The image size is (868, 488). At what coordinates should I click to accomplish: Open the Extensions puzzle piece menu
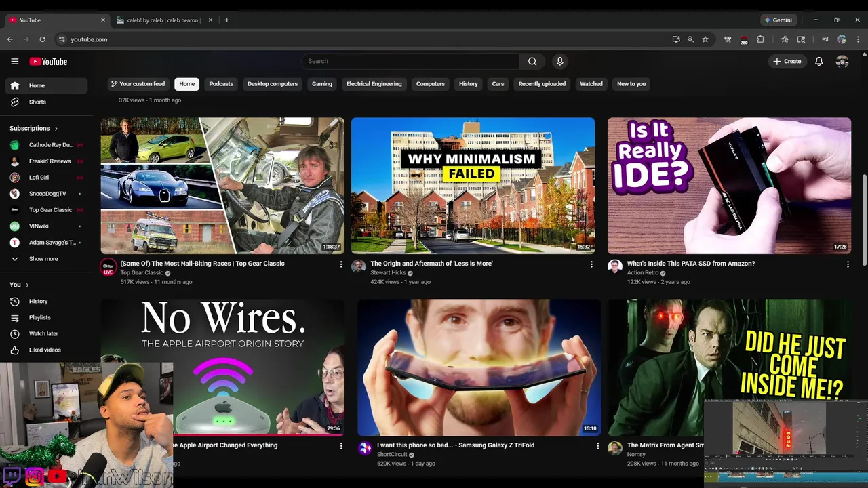click(760, 39)
